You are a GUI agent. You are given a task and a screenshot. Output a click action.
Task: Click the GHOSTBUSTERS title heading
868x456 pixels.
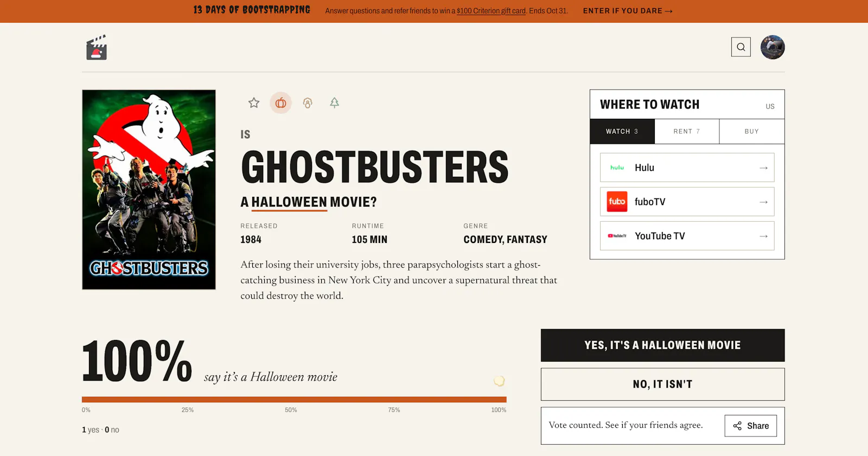375,167
